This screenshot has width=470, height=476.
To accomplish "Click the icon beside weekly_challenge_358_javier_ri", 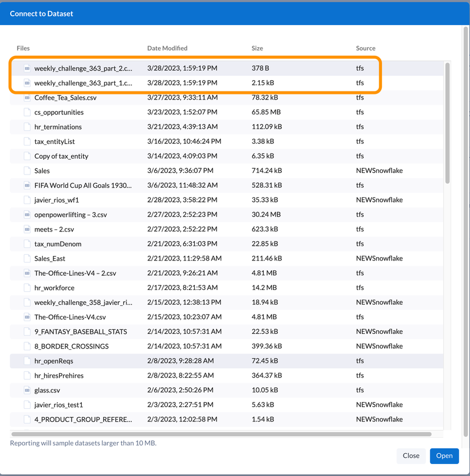I will pos(27,303).
